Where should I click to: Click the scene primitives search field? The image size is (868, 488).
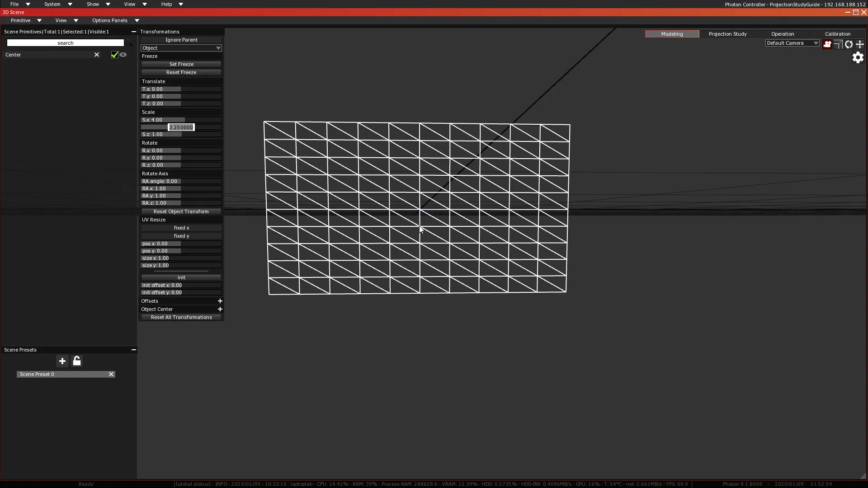pyautogui.click(x=66, y=43)
